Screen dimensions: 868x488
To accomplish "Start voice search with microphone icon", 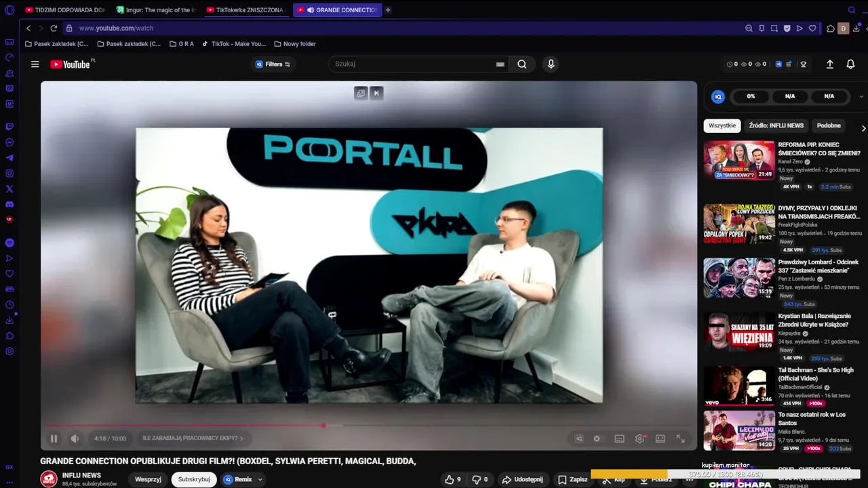I will tap(551, 64).
